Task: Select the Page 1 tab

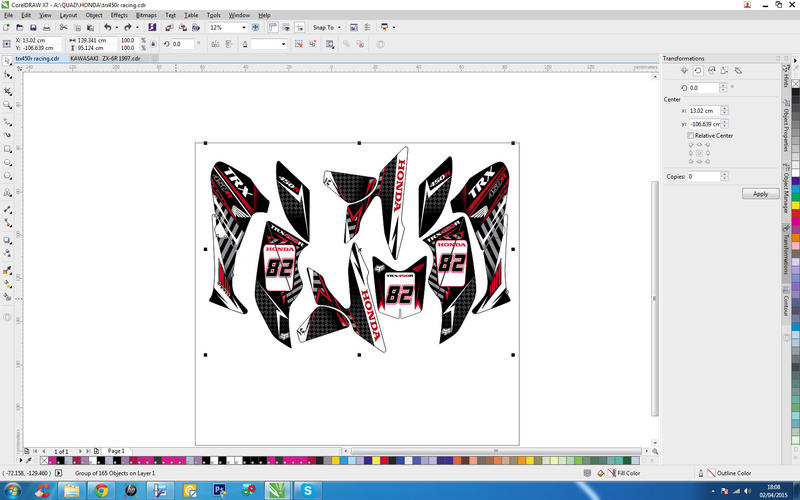Action: tap(116, 451)
